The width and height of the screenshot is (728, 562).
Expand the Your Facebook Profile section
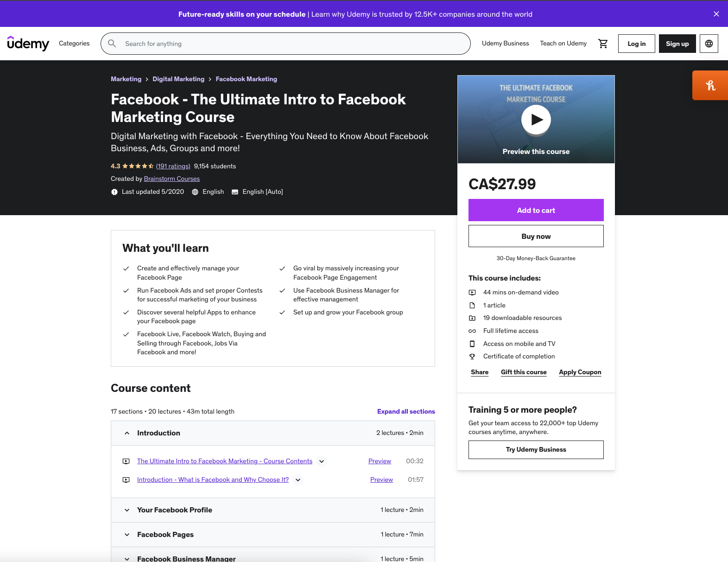pos(273,510)
